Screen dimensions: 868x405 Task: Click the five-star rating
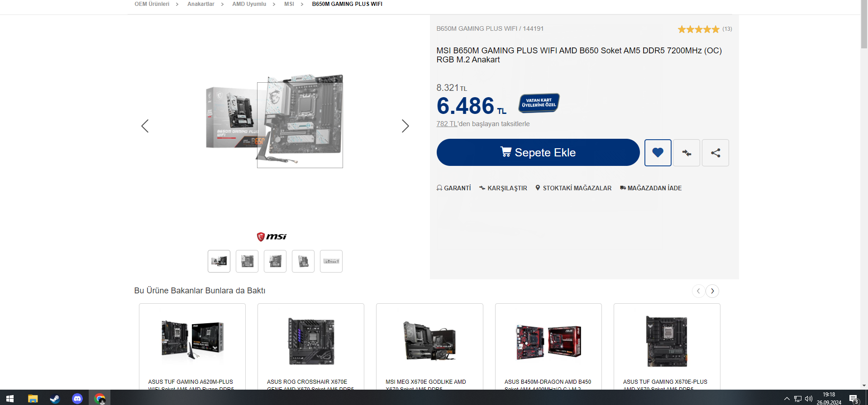pos(698,29)
